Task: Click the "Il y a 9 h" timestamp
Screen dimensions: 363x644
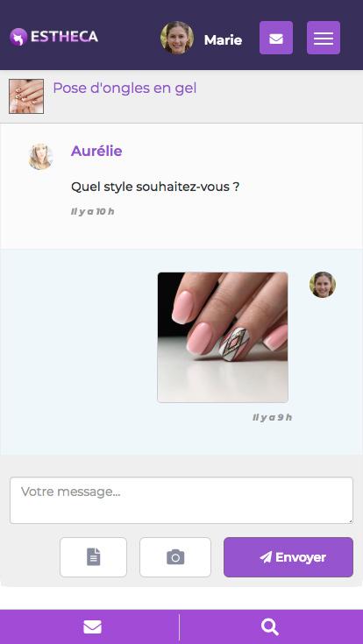Action: click(x=272, y=417)
